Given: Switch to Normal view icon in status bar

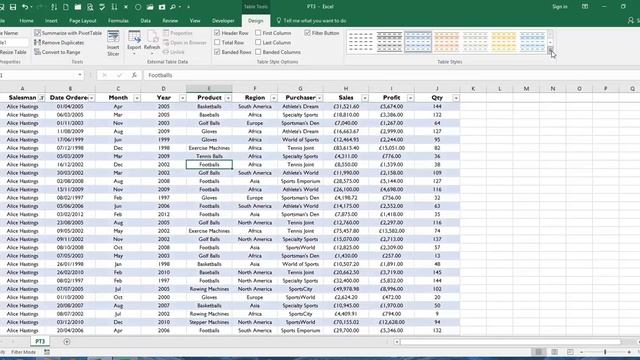Looking at the screenshot, I should (x=539, y=352).
